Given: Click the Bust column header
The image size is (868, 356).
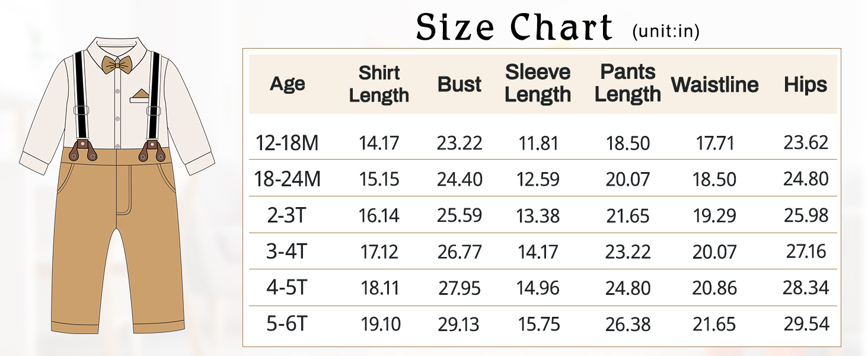Looking at the screenshot, I should coord(459,84).
